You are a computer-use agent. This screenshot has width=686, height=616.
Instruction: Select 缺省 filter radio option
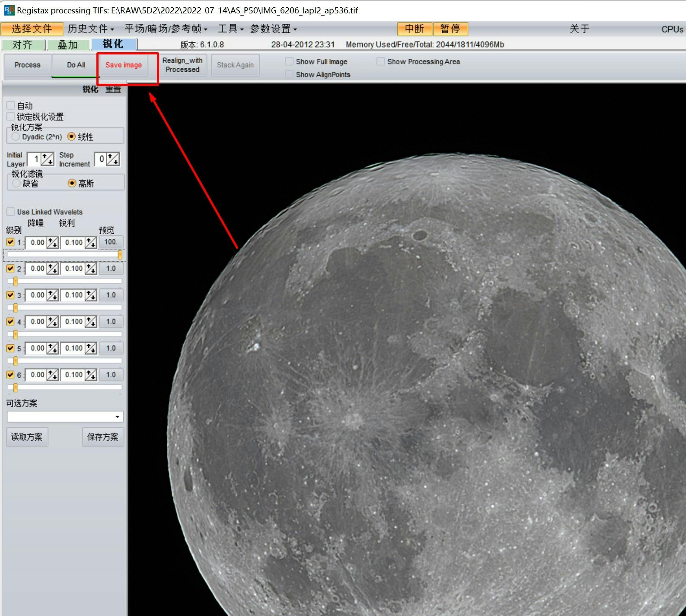(16, 183)
